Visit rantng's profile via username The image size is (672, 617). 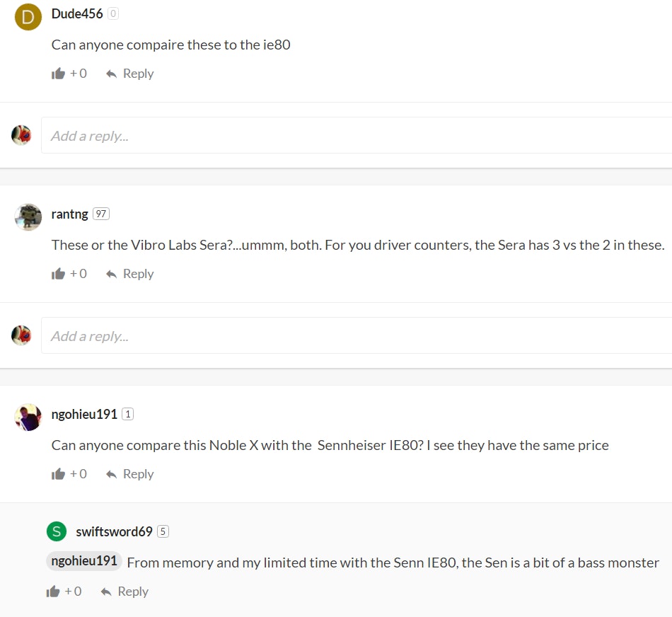coord(70,214)
